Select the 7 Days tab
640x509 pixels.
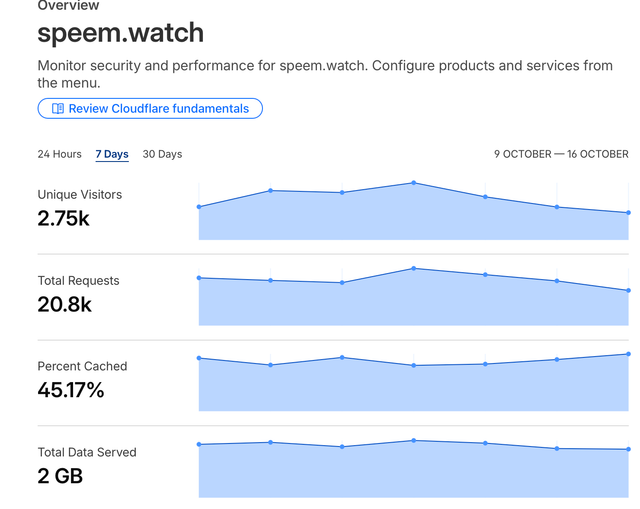pyautogui.click(x=112, y=154)
